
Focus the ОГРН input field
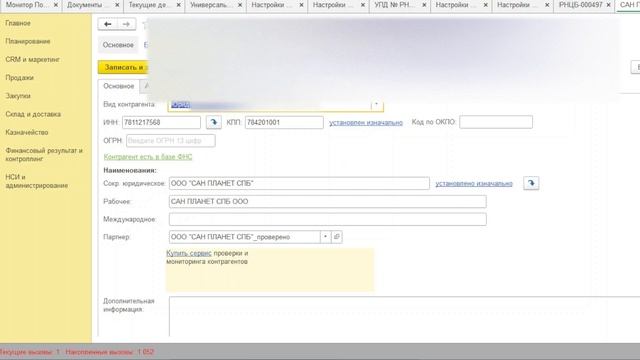click(171, 141)
